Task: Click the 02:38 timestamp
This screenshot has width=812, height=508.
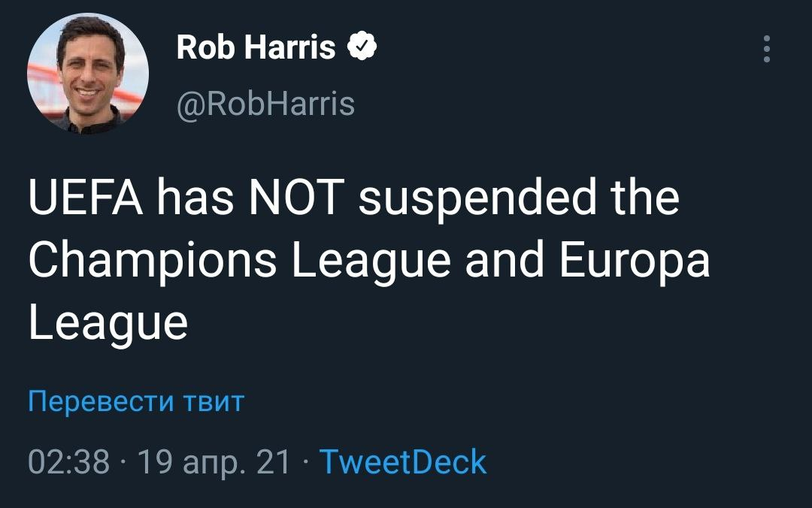Action: tap(69, 461)
